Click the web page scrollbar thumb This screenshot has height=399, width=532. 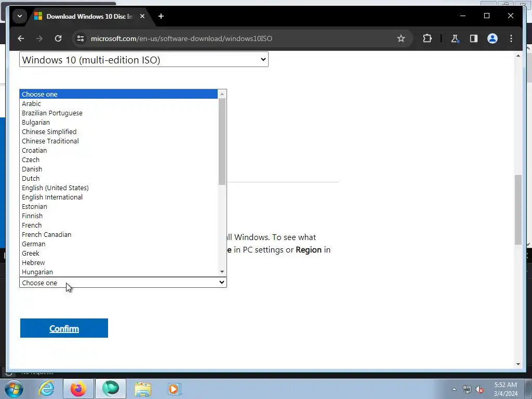518,210
